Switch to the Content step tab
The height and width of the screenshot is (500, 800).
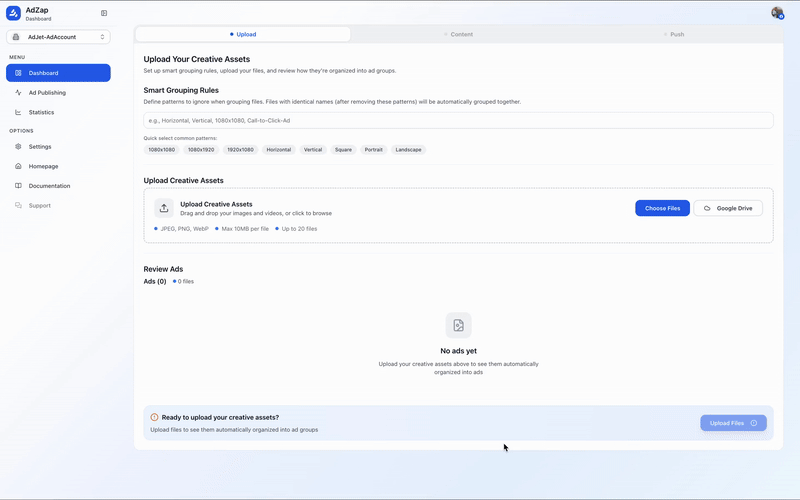(x=458, y=34)
